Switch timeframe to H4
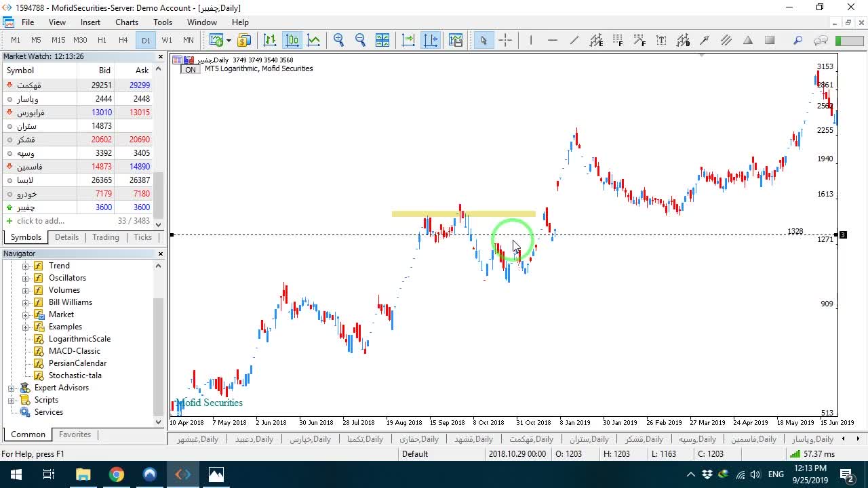 (x=123, y=40)
